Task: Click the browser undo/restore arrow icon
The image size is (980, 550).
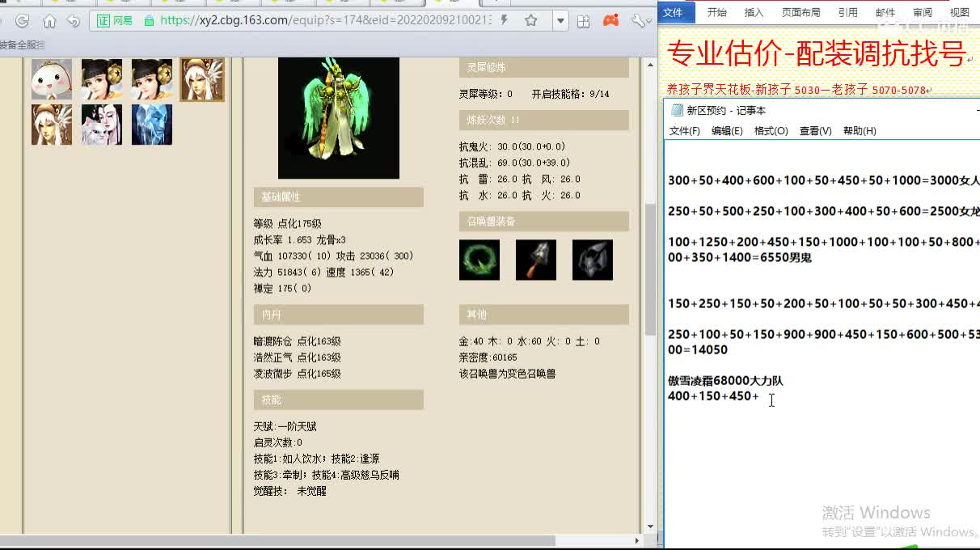Action: [74, 21]
